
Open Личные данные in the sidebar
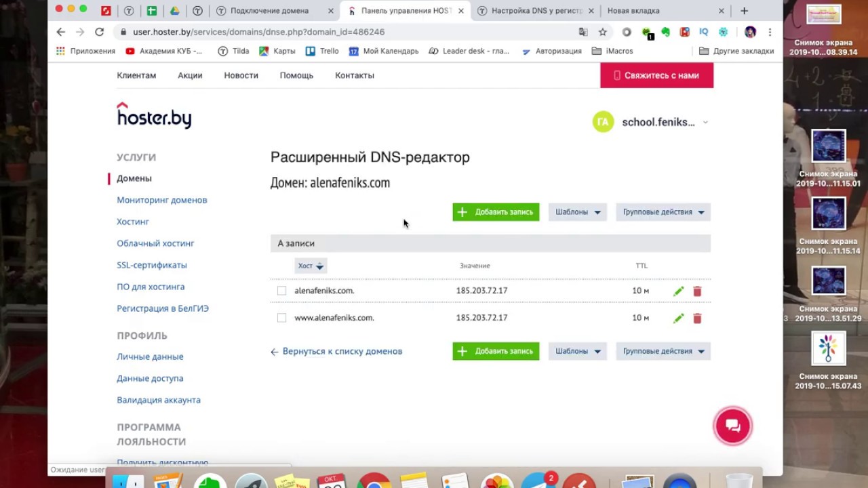click(150, 357)
